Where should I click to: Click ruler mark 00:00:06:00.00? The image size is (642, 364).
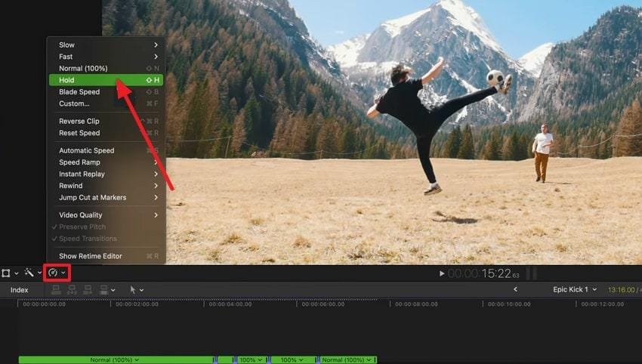[323, 304]
